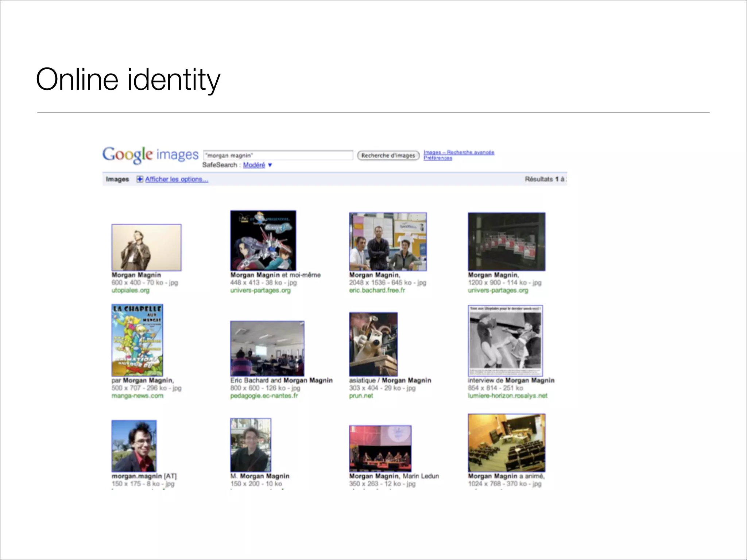The image size is (747, 560).
Task: Open the three men group photo thumbnail
Action: (x=388, y=242)
